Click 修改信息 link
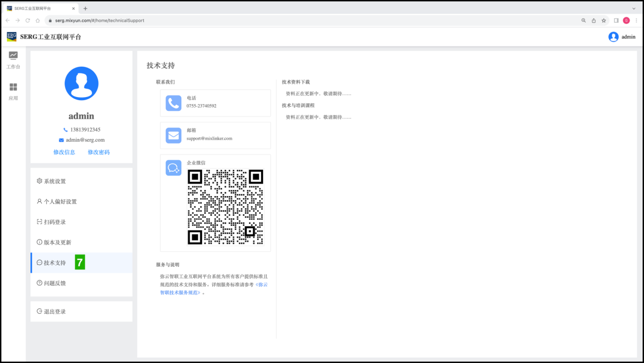Viewport: 644px width, 363px height. click(64, 152)
